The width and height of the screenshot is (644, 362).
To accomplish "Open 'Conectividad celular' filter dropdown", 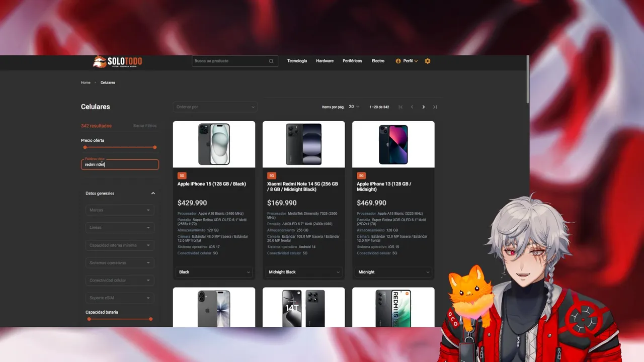I will (120, 281).
